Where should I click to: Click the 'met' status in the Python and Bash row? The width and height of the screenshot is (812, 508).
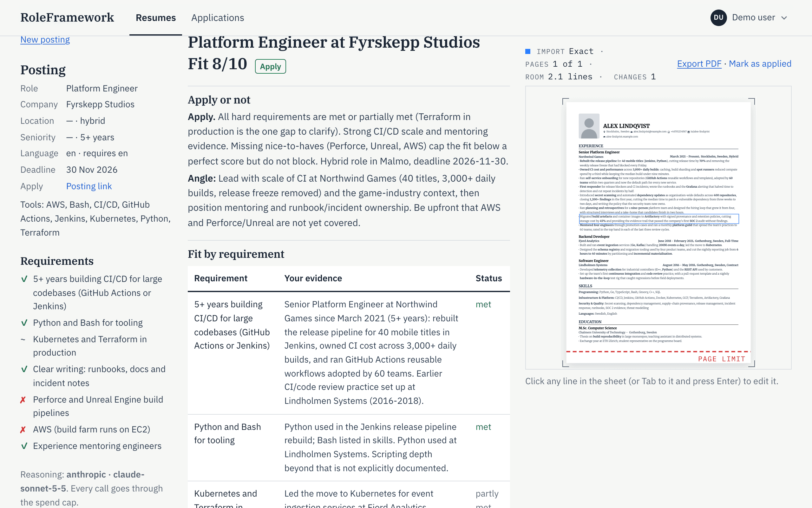pyautogui.click(x=483, y=427)
